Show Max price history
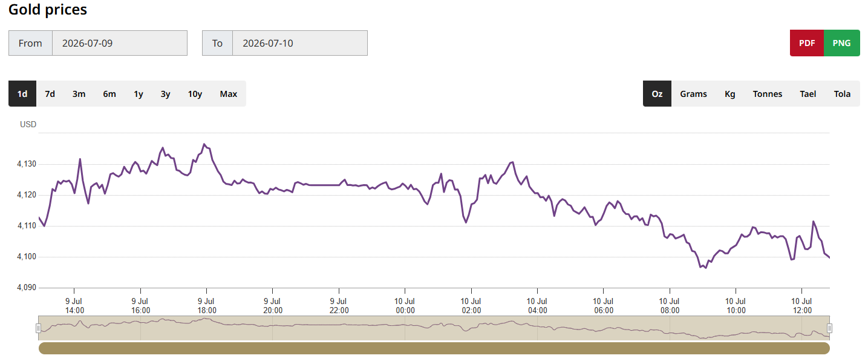Screen dimensions: 868x361 coord(229,94)
